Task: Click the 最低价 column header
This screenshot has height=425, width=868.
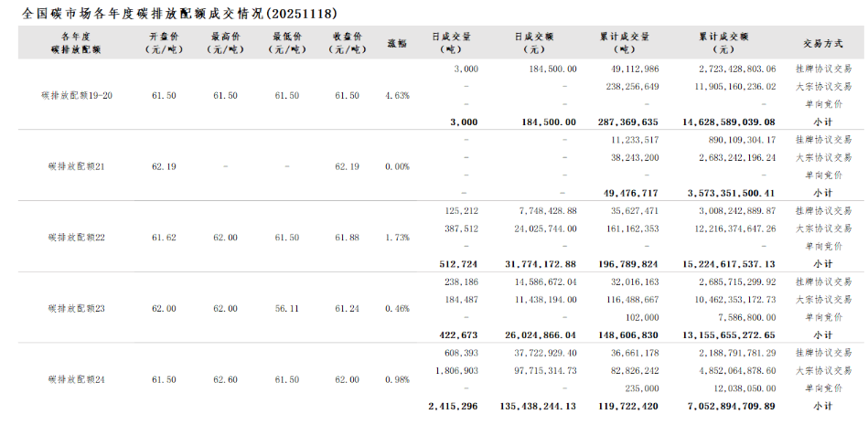Action: pos(287,42)
